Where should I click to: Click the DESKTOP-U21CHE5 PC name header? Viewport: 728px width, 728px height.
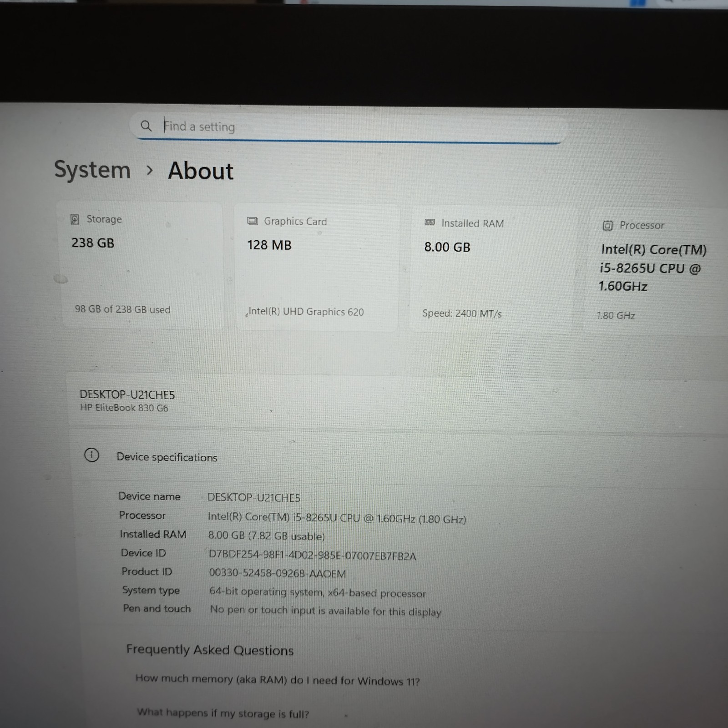click(x=127, y=394)
